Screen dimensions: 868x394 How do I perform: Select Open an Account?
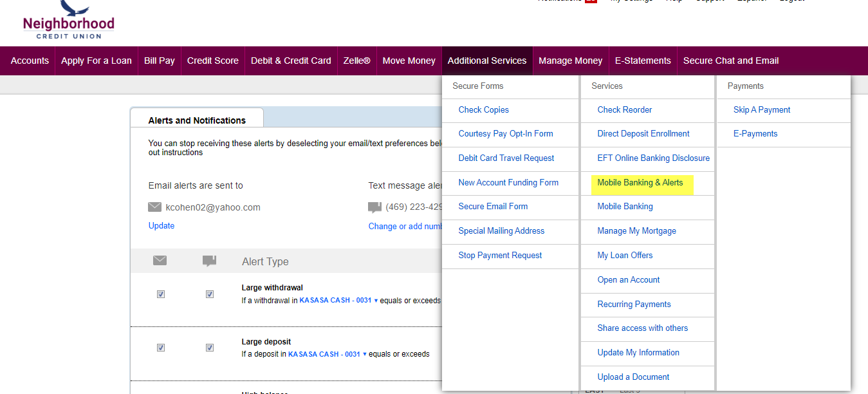coord(629,279)
